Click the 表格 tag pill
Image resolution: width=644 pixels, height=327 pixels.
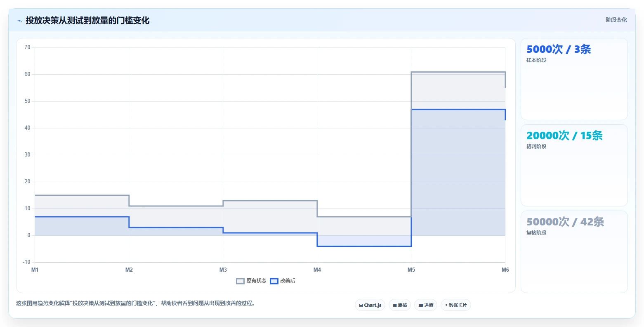(400, 305)
